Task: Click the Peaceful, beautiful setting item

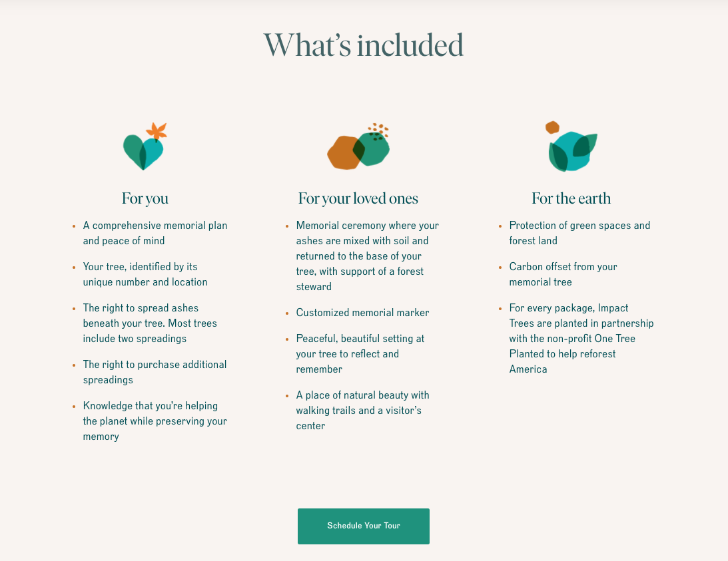Action: 360,354
